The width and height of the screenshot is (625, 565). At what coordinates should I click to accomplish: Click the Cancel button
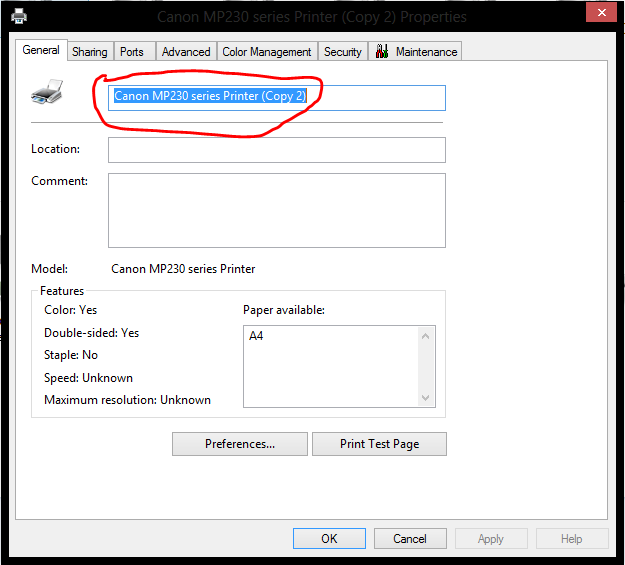click(410, 539)
